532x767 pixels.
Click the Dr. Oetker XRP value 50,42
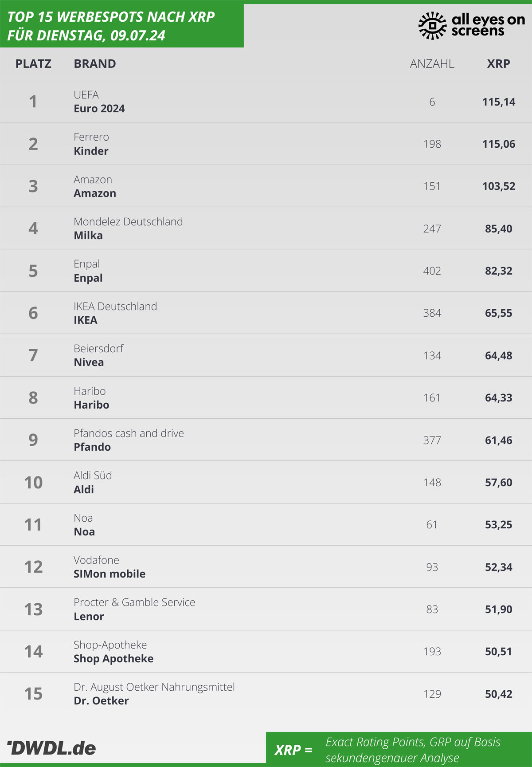tap(498, 694)
